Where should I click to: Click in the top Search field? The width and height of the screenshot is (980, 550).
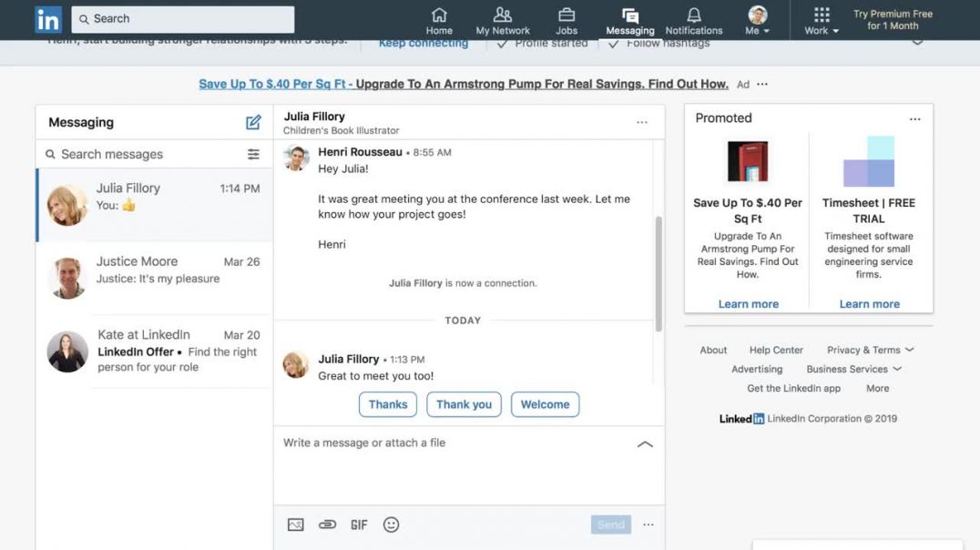(182, 19)
